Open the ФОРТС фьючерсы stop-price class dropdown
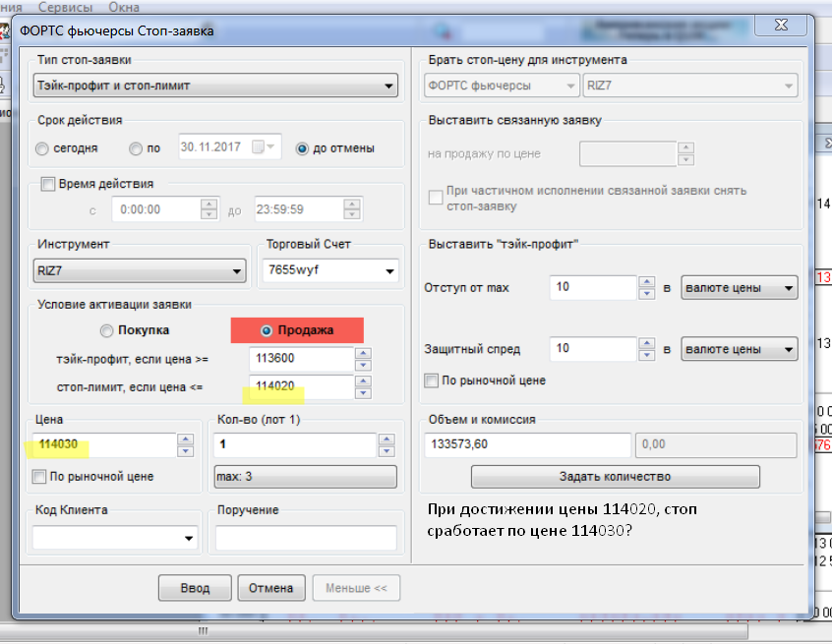The width and height of the screenshot is (832, 644). click(502, 86)
